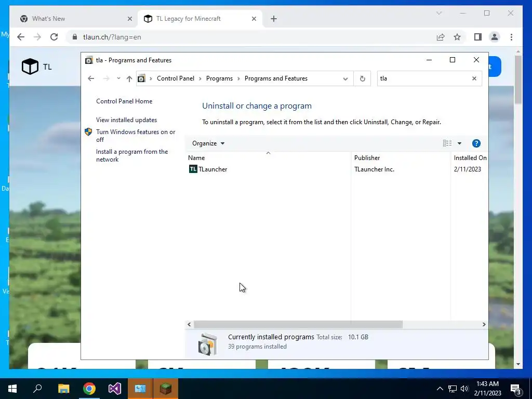Viewport: 532px width, 399px height.
Task: Go up one level in Control Panel
Action: [129, 79]
